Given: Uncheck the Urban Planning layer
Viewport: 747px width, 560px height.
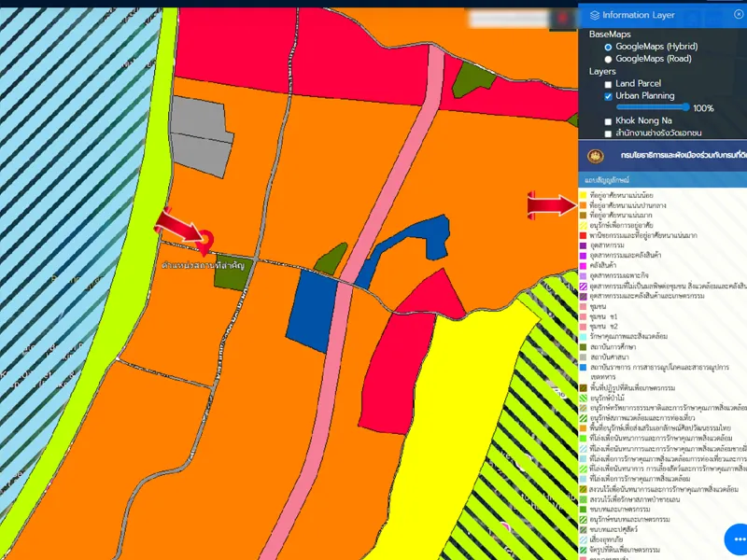Looking at the screenshot, I should [x=609, y=96].
